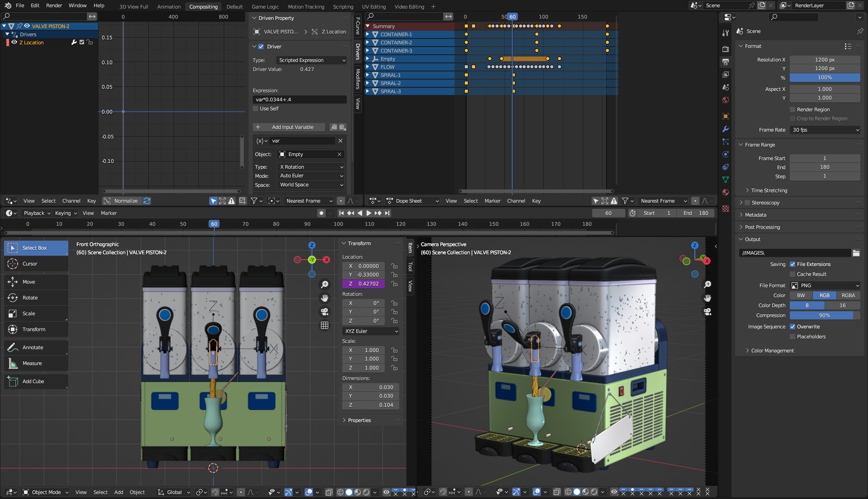Enable the Placeholders checkbox
Screen dimensions: 868x499
point(792,336)
